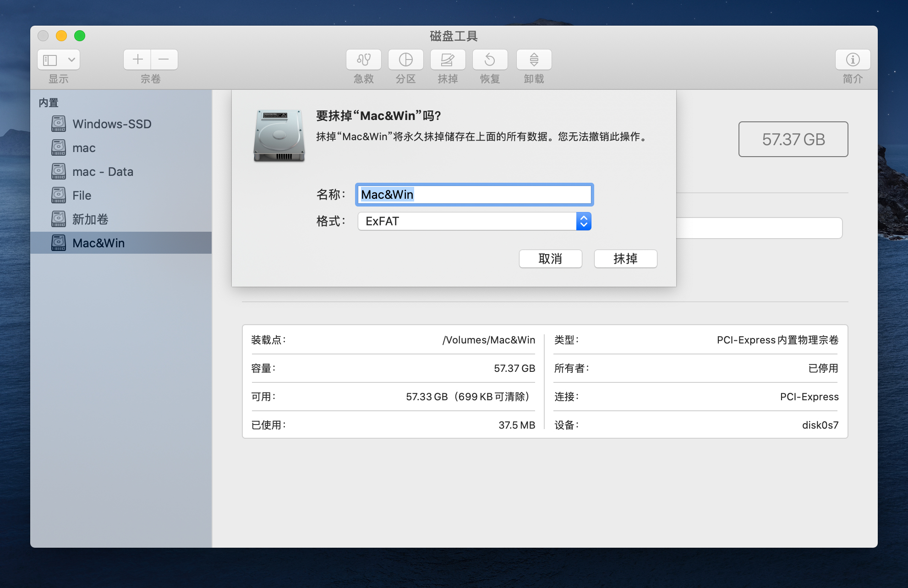This screenshot has width=908, height=588.
Task: Select the mac volume in sidebar
Action: [x=84, y=147]
